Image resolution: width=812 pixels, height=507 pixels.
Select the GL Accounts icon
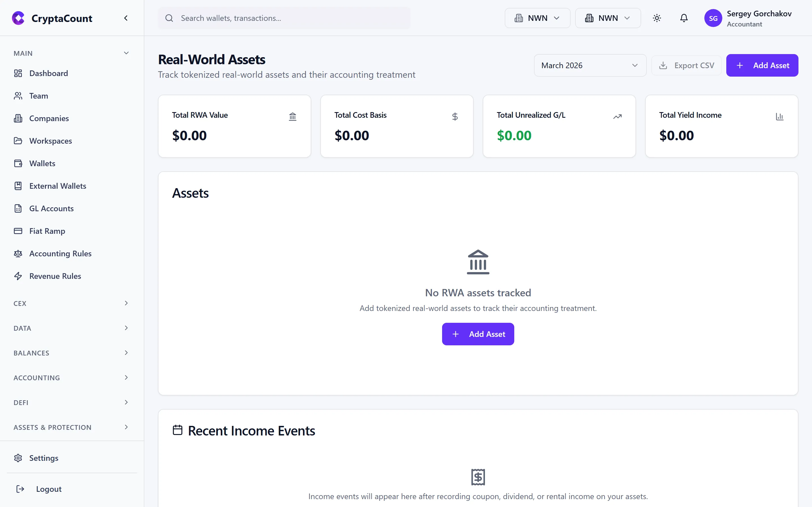[x=18, y=208]
